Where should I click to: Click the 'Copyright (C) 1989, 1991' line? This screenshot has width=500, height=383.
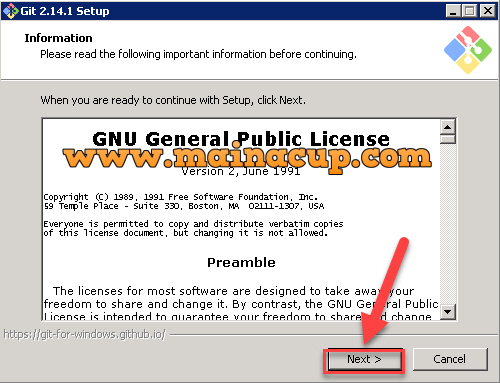tap(181, 197)
